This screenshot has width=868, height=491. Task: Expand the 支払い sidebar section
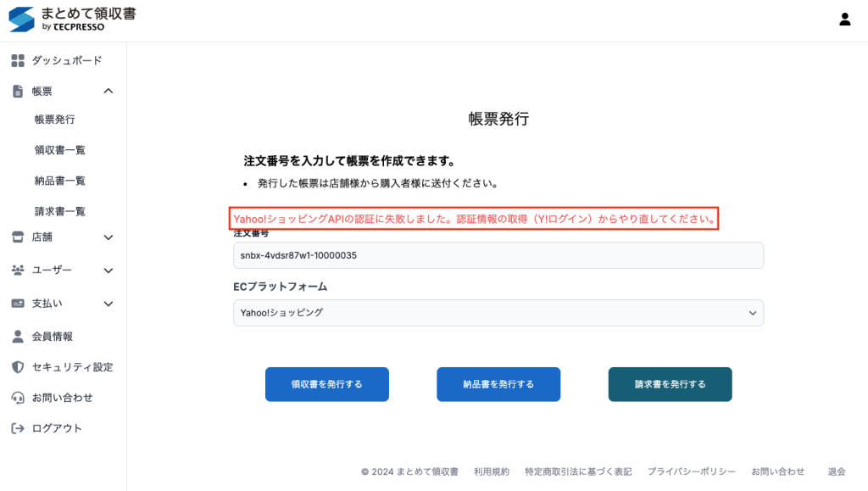(x=108, y=304)
